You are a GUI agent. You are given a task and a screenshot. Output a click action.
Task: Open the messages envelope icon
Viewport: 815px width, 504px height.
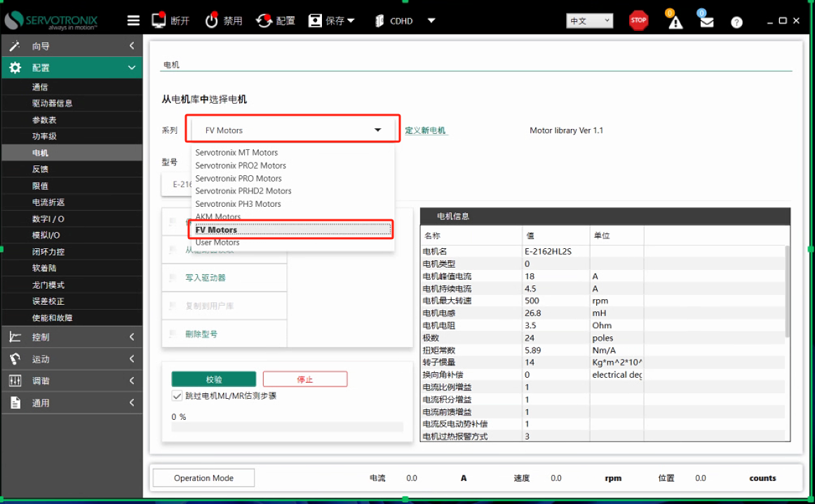(706, 22)
